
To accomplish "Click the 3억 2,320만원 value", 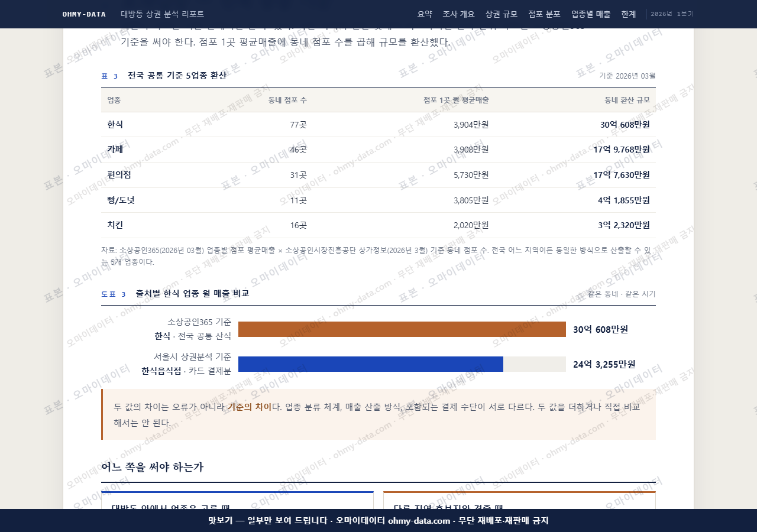I will pos(624,225).
